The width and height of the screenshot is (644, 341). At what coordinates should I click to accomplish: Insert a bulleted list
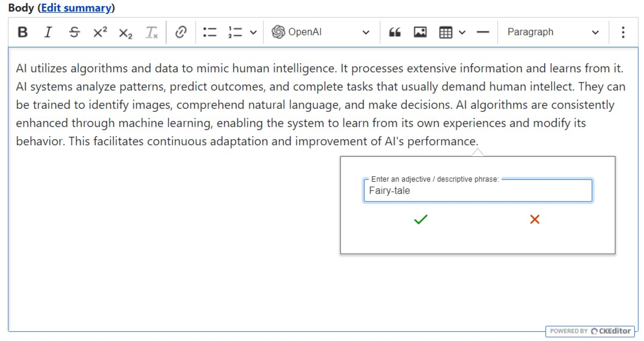tap(210, 32)
